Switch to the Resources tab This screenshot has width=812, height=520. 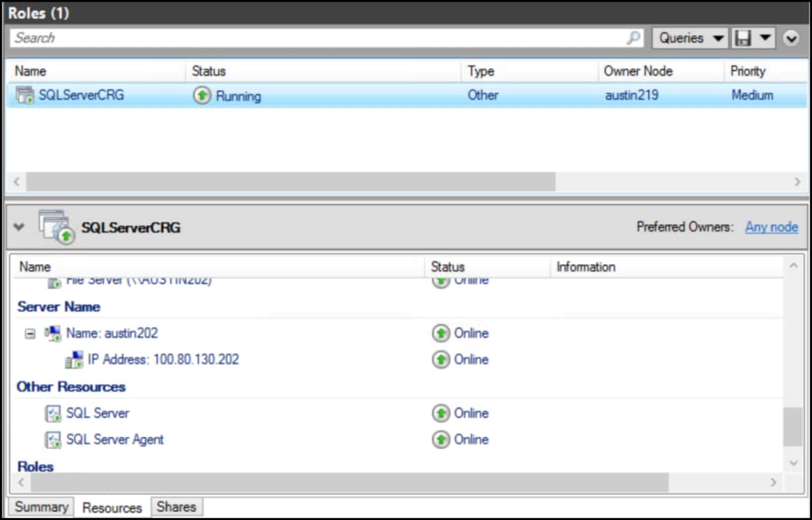pos(112,507)
